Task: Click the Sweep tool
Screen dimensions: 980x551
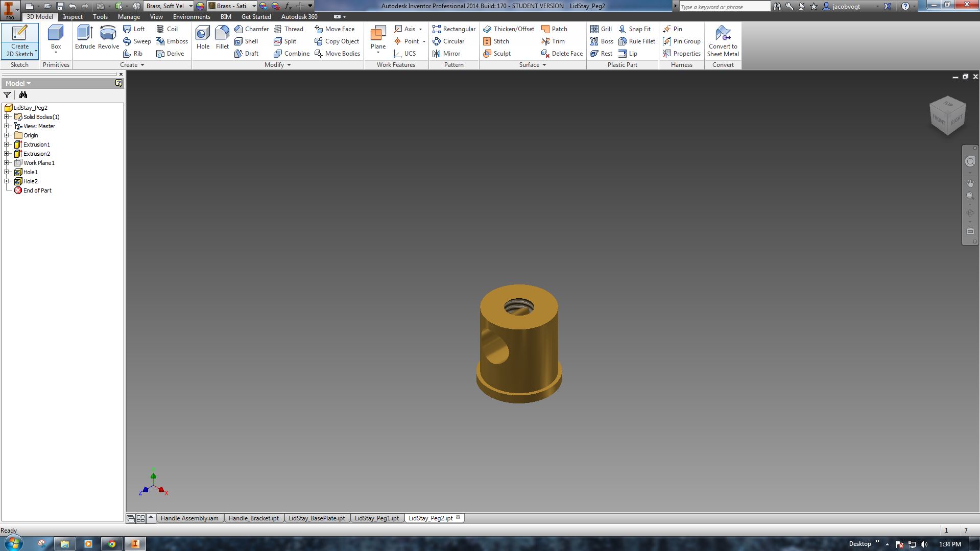Action: pyautogui.click(x=137, y=41)
